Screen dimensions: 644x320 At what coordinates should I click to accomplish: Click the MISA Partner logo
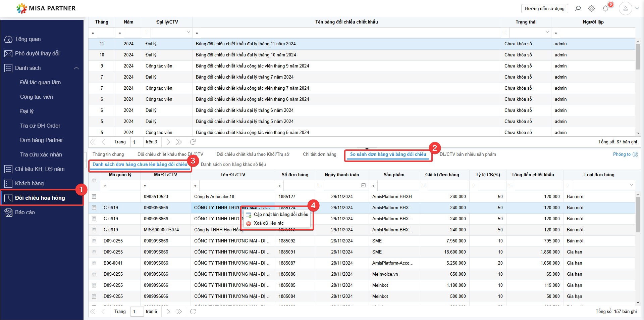(x=46, y=8)
